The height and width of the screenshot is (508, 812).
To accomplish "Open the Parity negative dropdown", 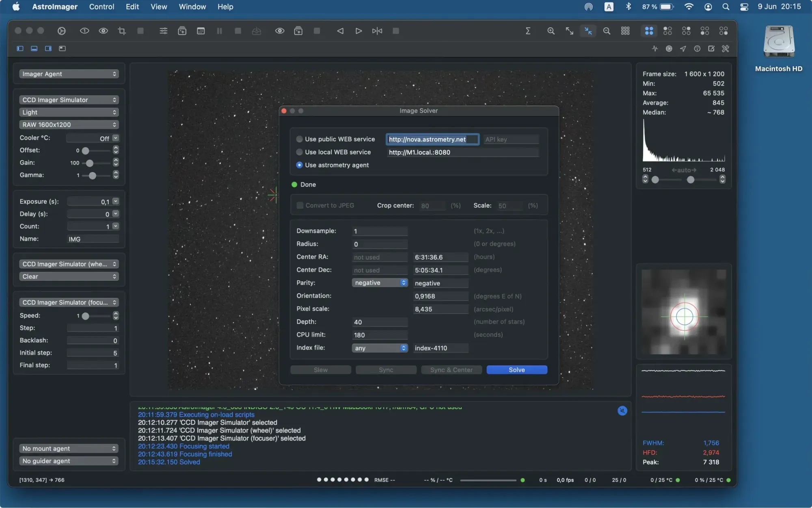I will pyautogui.click(x=379, y=283).
